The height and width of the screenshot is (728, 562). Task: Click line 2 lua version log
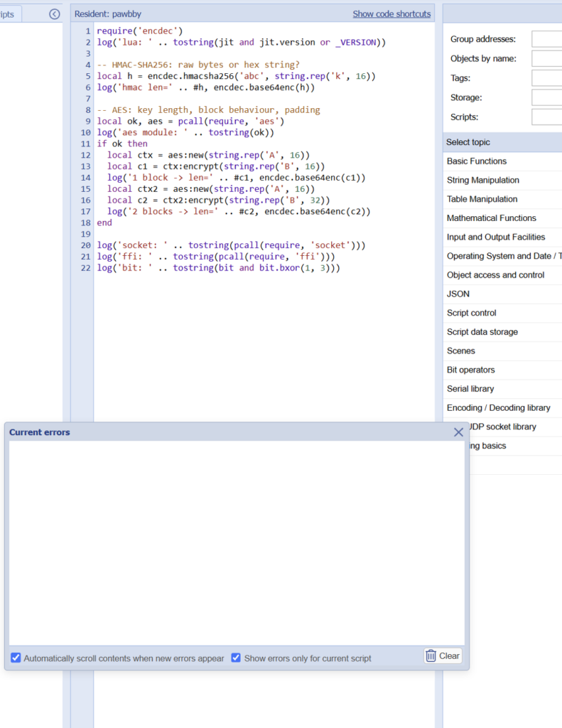pyautogui.click(x=242, y=42)
